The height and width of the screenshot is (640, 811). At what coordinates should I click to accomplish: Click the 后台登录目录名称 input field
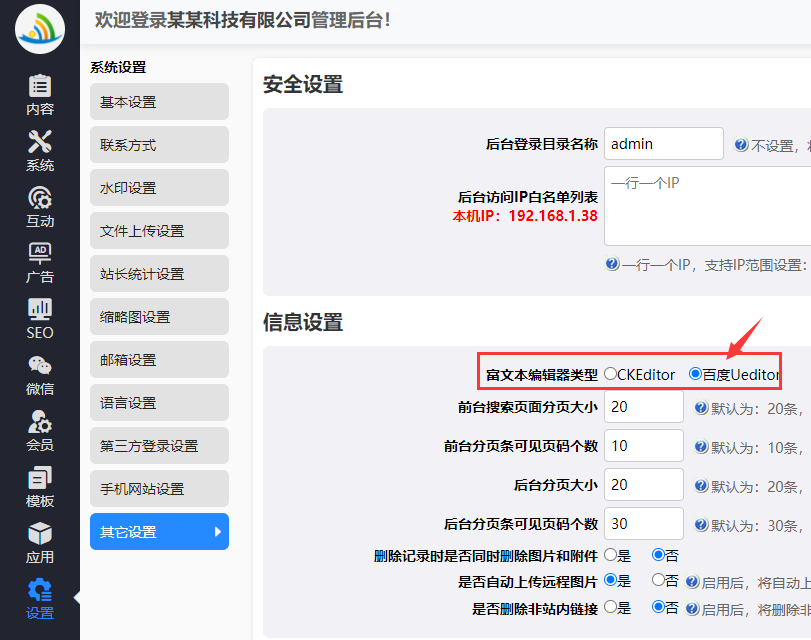click(663, 144)
